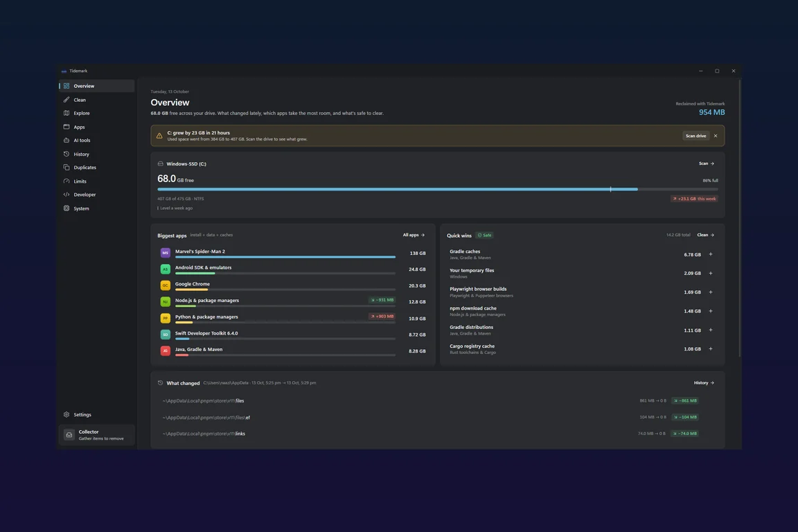Viewport: 798px width, 532px height.
Task: Add Gradle caches to collector with plus
Action: (x=711, y=254)
